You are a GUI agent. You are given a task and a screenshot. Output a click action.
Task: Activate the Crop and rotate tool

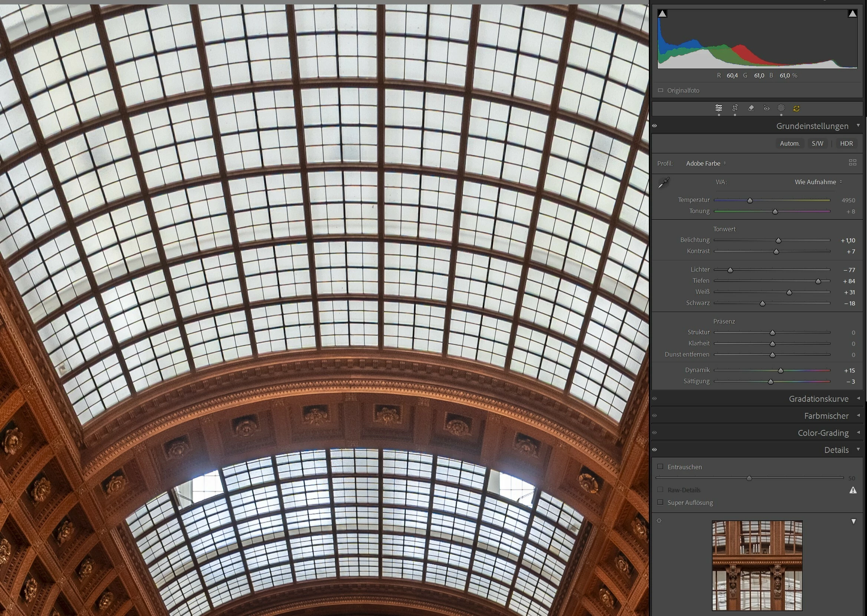pyautogui.click(x=735, y=108)
